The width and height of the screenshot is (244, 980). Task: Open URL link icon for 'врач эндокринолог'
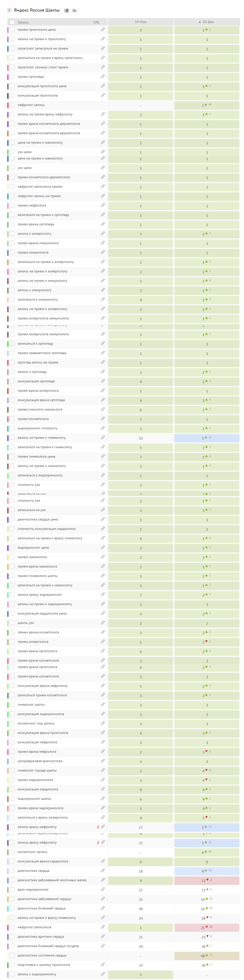[x=103, y=889]
